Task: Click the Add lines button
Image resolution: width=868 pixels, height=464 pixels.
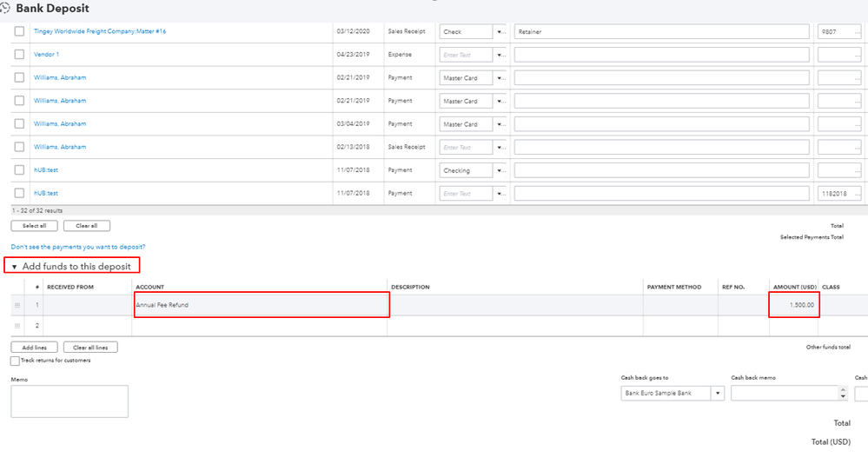Action: 35,348
